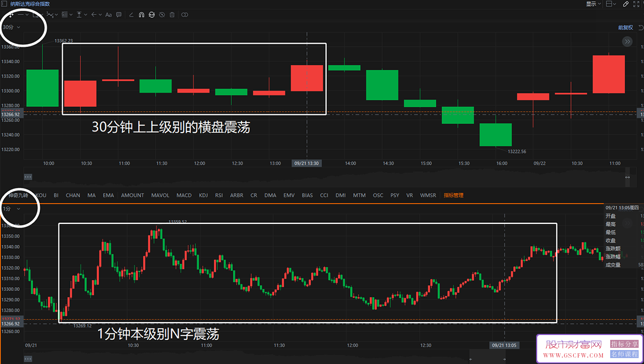Toggle the MA indicator
Viewport: 644px width, 364px height.
coord(91,195)
